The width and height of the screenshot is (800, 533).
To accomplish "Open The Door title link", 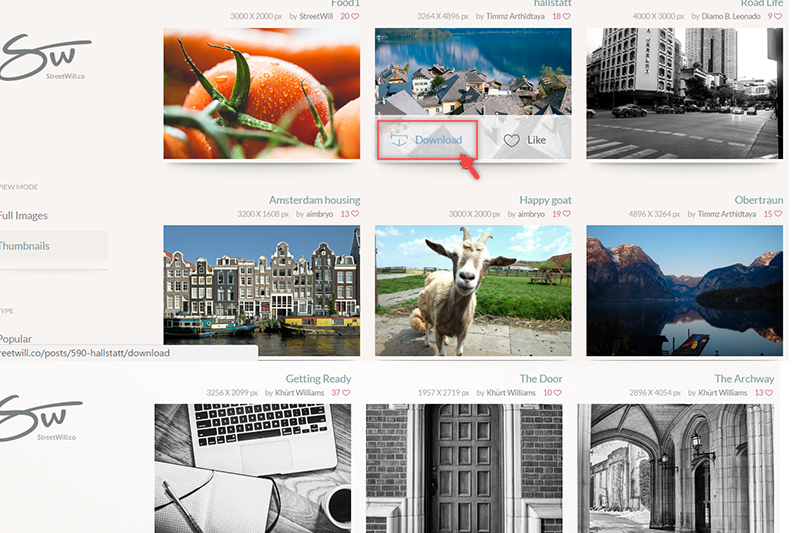I will click(541, 378).
